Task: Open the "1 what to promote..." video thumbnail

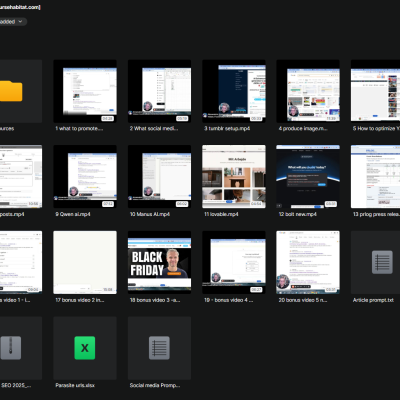Action: (85, 91)
